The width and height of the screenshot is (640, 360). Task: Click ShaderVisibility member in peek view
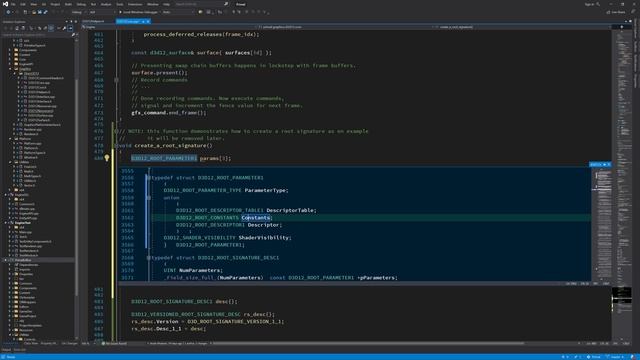tap(263, 238)
